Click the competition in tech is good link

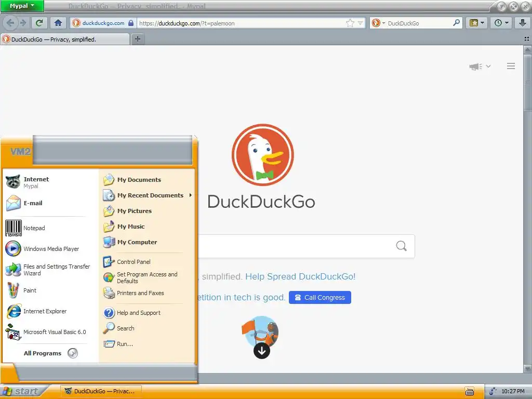click(x=242, y=298)
